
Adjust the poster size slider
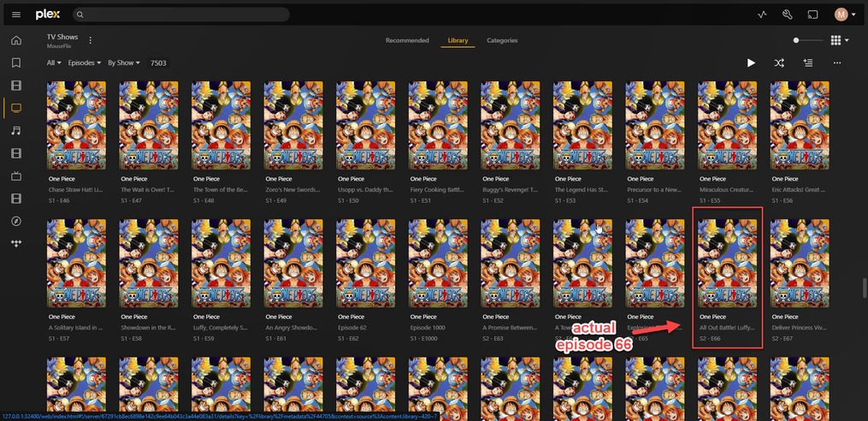tap(808, 40)
